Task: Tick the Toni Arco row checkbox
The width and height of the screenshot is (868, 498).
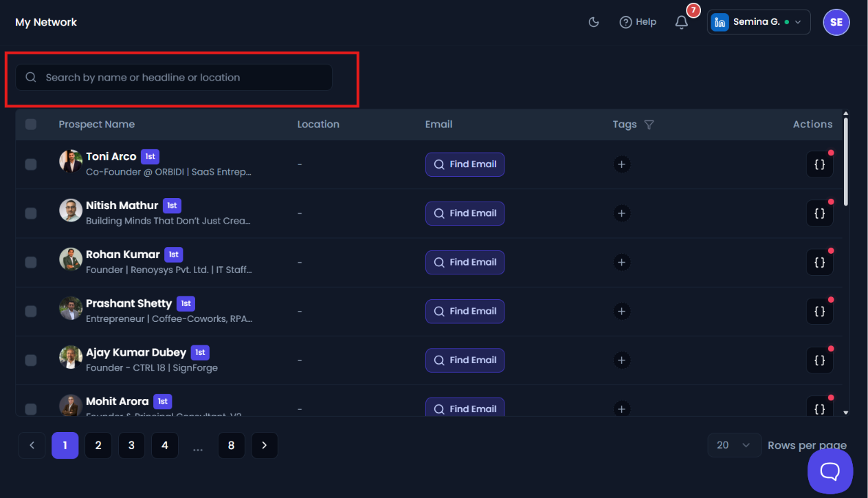Action: click(x=31, y=164)
